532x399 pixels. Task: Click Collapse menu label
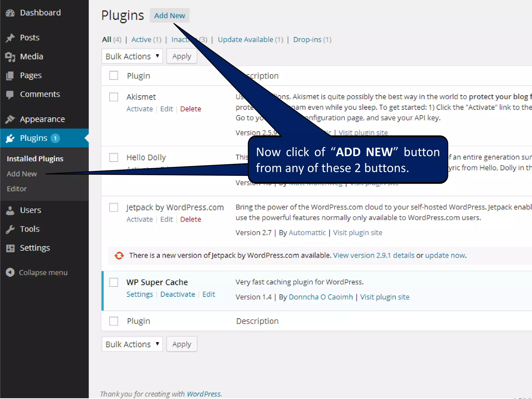43,272
